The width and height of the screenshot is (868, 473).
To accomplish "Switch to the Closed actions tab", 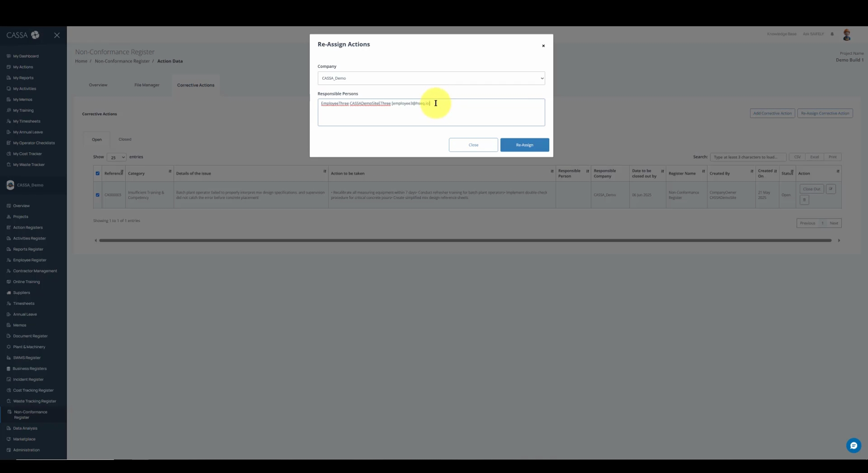I will 125,139.
